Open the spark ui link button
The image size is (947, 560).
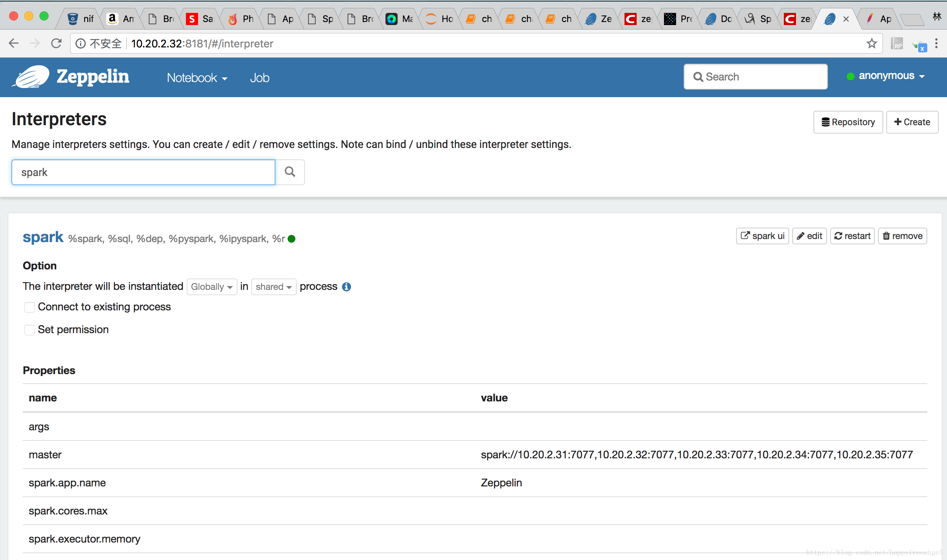pyautogui.click(x=762, y=236)
